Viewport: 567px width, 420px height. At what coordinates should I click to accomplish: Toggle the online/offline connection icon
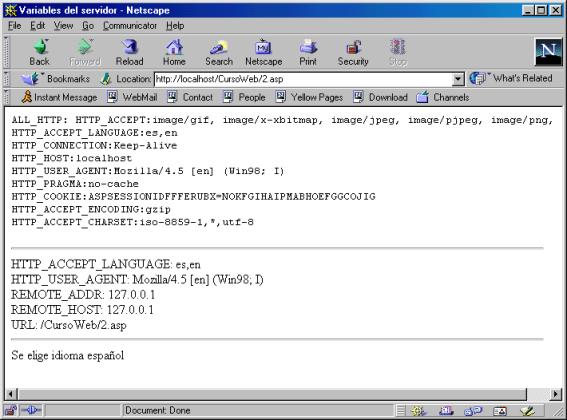click(31, 411)
